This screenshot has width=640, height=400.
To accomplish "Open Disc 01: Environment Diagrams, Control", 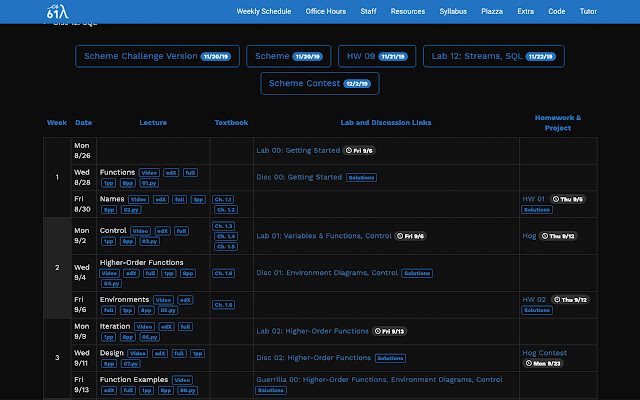I will (x=327, y=273).
